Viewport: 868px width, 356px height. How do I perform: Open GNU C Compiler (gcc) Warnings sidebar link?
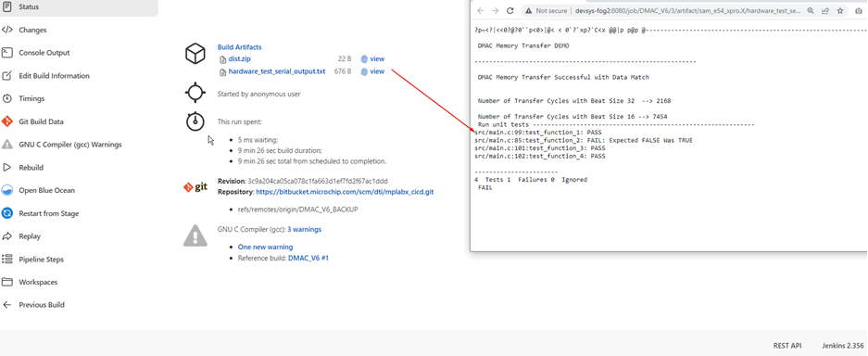(x=70, y=145)
